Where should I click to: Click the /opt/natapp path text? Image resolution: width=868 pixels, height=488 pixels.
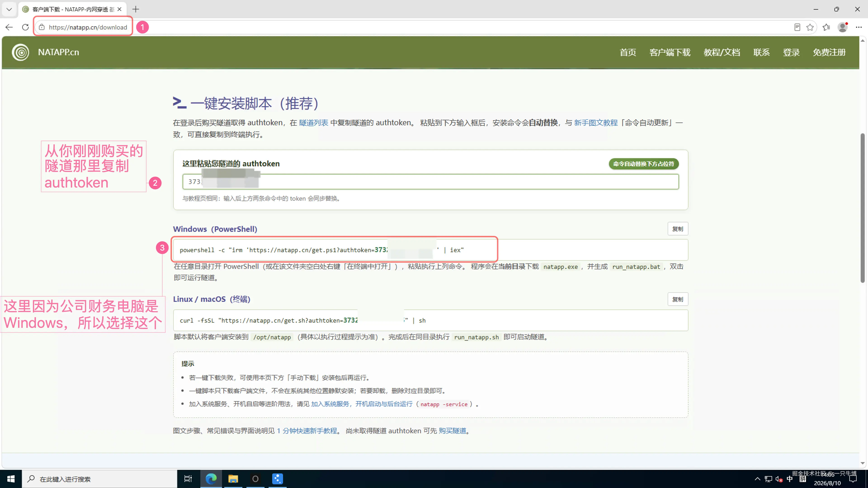(x=272, y=337)
